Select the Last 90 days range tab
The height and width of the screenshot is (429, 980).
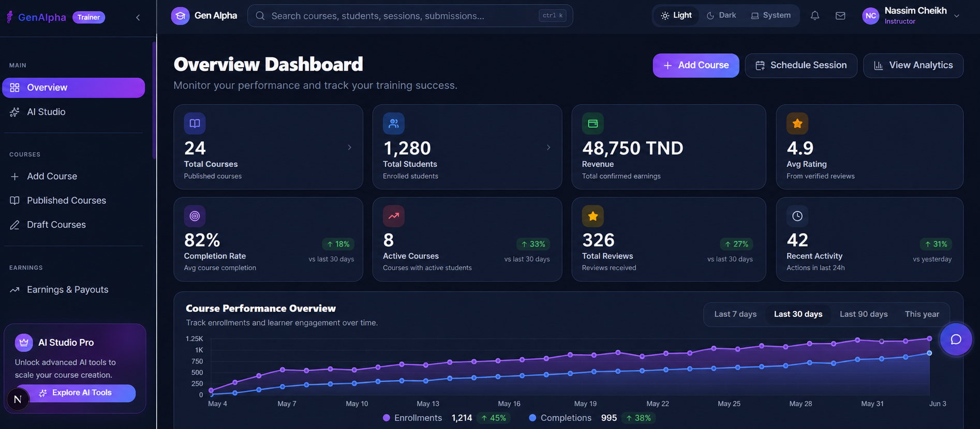(864, 314)
